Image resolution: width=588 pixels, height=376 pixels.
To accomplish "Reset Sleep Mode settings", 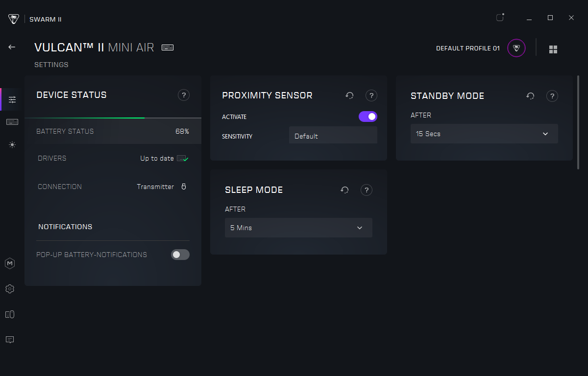I will (x=344, y=190).
